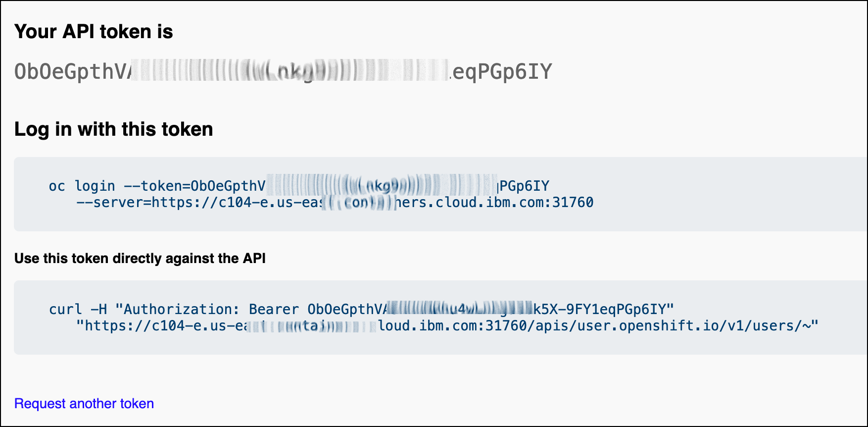Click the start of the displayed API token ObOeGpthV
868x427 pixels.
72,72
